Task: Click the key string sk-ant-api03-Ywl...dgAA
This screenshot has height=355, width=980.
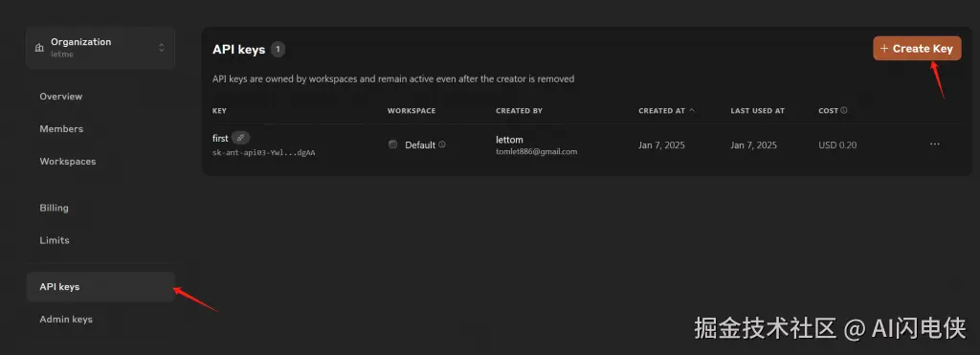Action: (264, 152)
